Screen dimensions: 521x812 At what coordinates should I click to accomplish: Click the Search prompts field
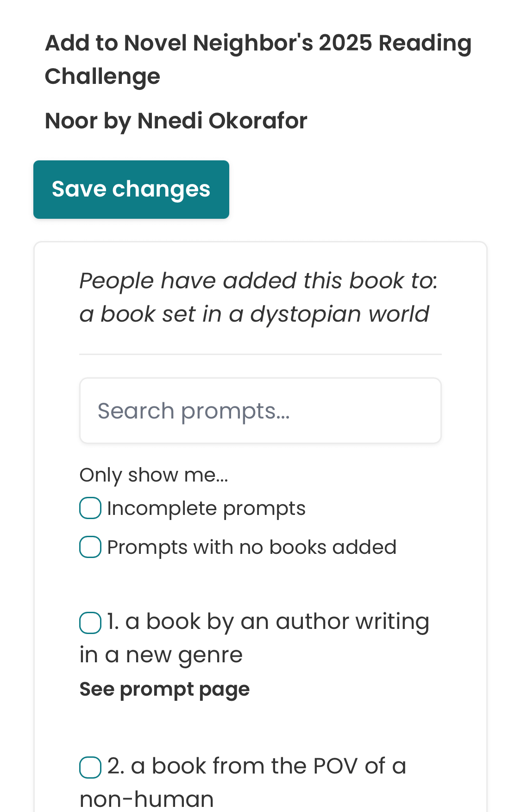pos(260,410)
